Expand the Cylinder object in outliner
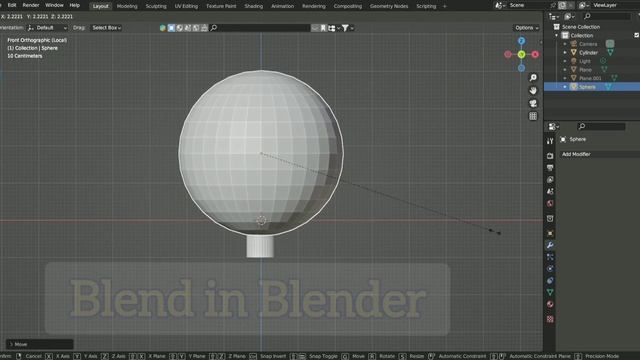 tap(565, 53)
